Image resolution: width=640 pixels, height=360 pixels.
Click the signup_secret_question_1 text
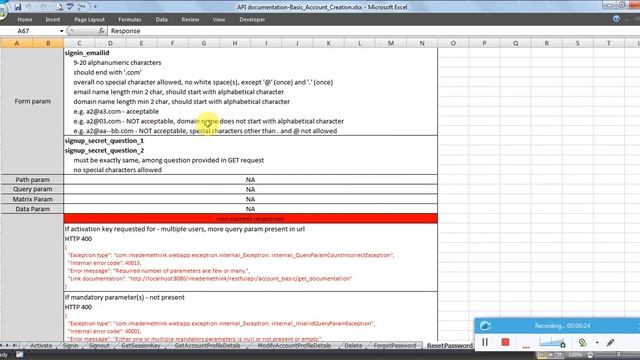click(x=104, y=141)
